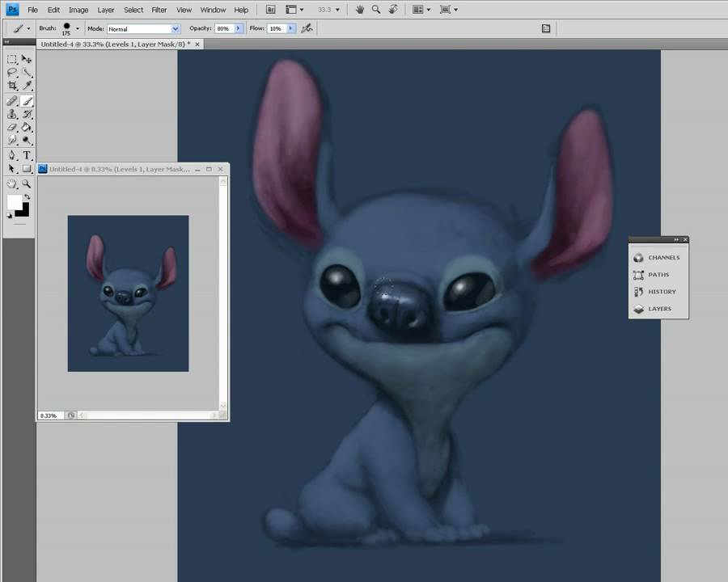This screenshot has height=582, width=728.
Task: Open the Flow slider arrow
Action: point(290,28)
